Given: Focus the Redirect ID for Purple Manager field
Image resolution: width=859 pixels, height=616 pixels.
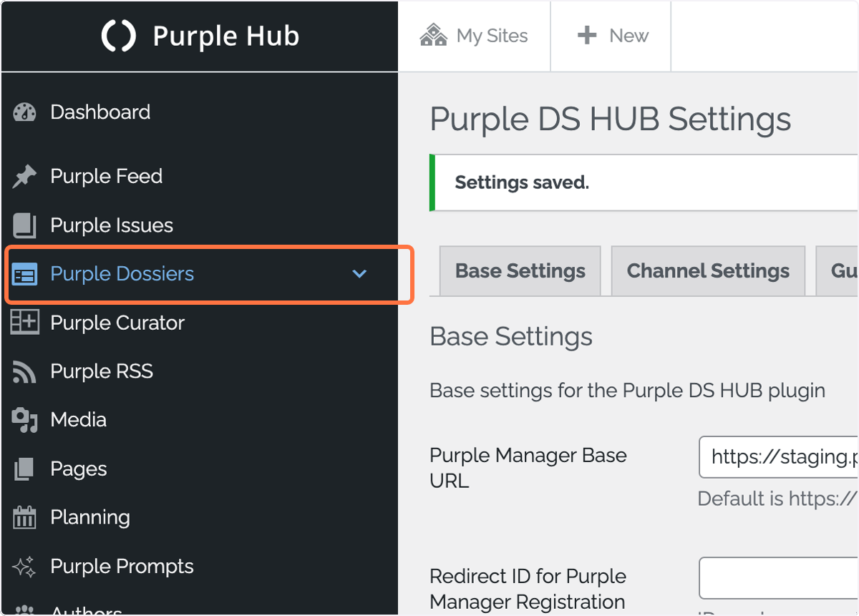Looking at the screenshot, I should [779, 578].
